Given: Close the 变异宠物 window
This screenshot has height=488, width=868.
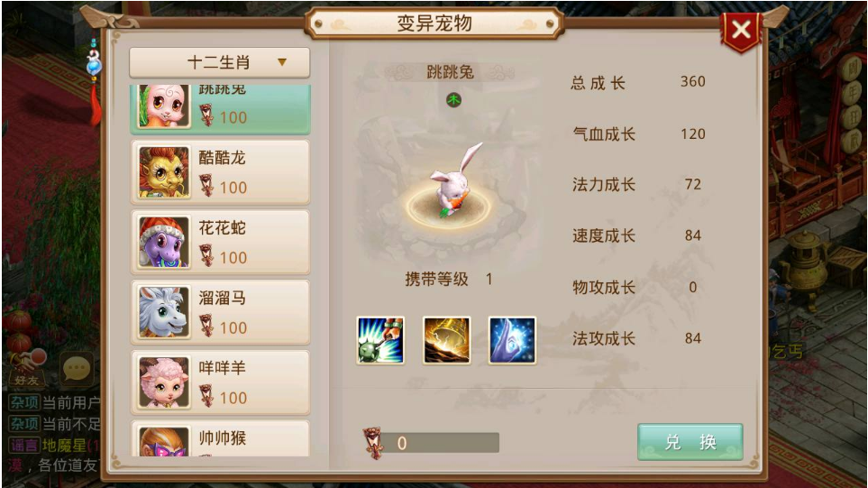Looking at the screenshot, I should (741, 30).
